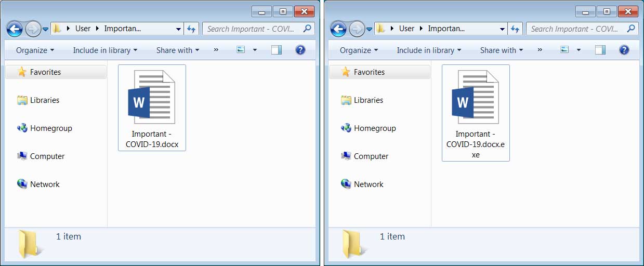Click the Change view icon in the left window
644x266 pixels.
point(241,50)
